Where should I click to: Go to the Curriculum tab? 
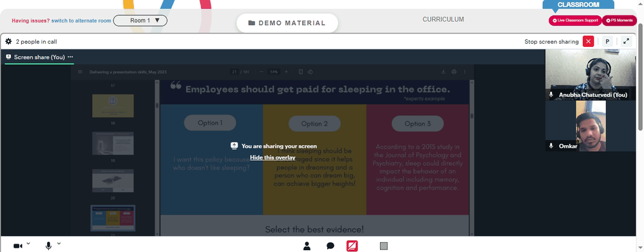coord(443,19)
